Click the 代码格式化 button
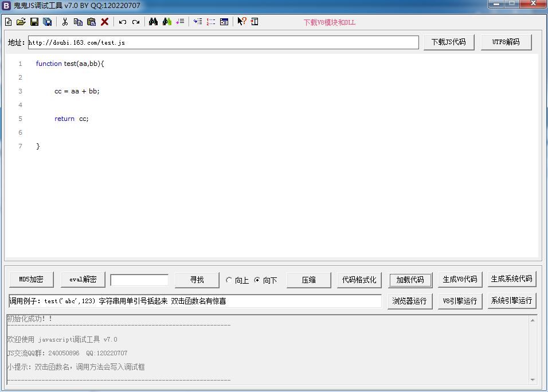This screenshot has width=548, height=392. pyautogui.click(x=359, y=280)
